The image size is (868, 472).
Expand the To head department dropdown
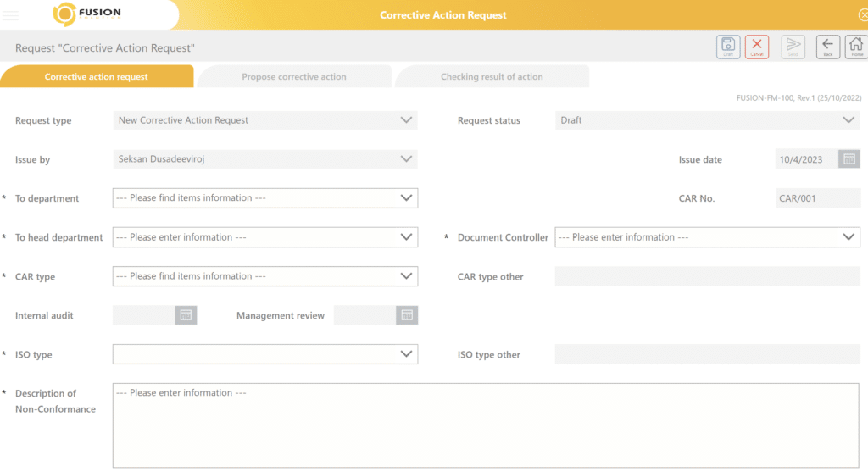click(x=265, y=237)
